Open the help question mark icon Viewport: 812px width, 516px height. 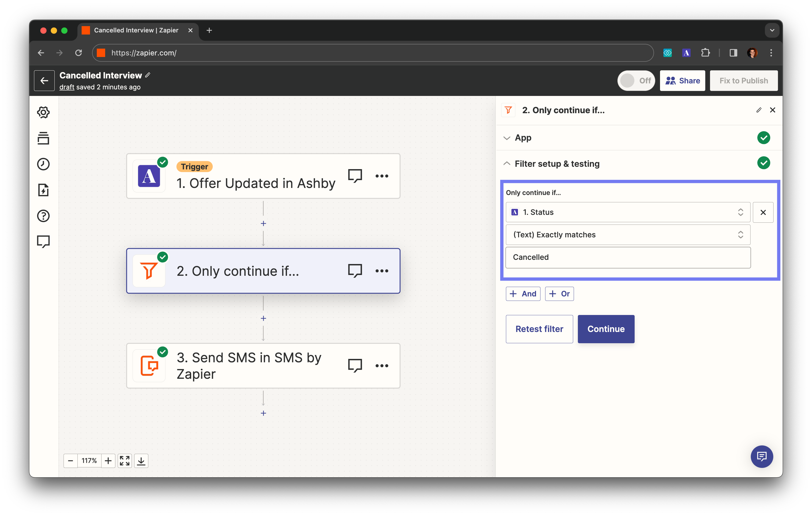[43, 216]
